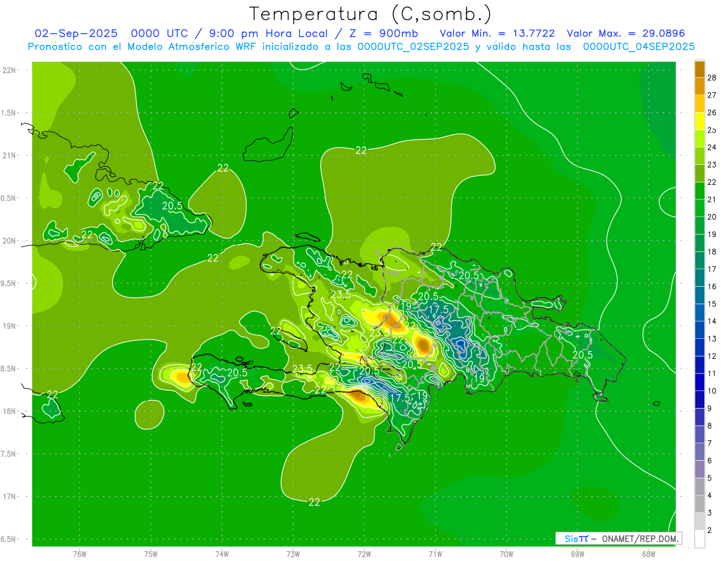The width and height of the screenshot is (728, 562).
Task: Click the '28' label in the color legend
Action: click(713, 78)
